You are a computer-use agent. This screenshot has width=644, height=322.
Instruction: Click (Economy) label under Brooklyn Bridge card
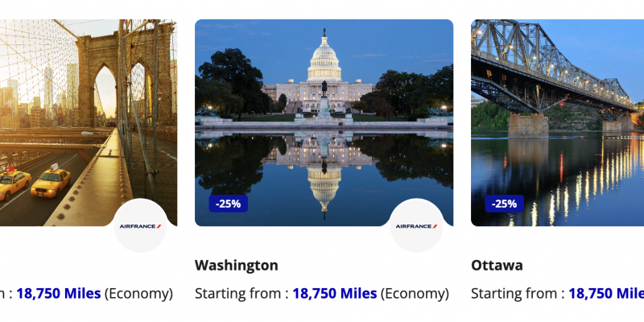(138, 294)
